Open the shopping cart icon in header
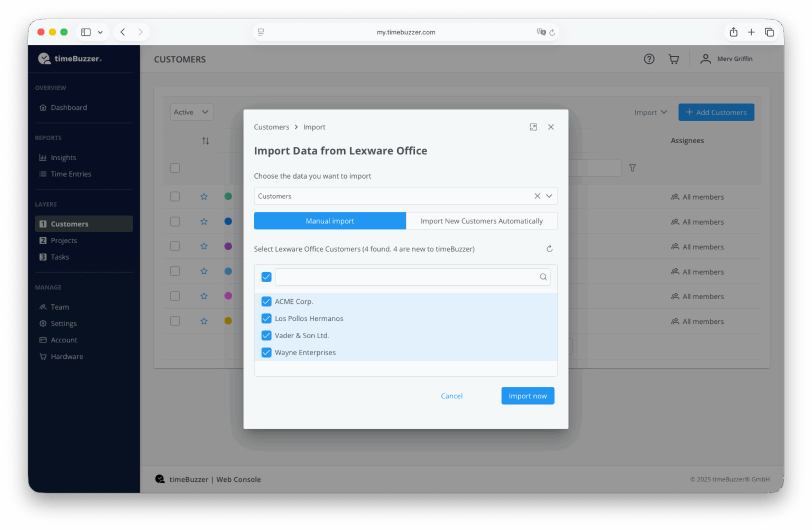 [x=673, y=59]
